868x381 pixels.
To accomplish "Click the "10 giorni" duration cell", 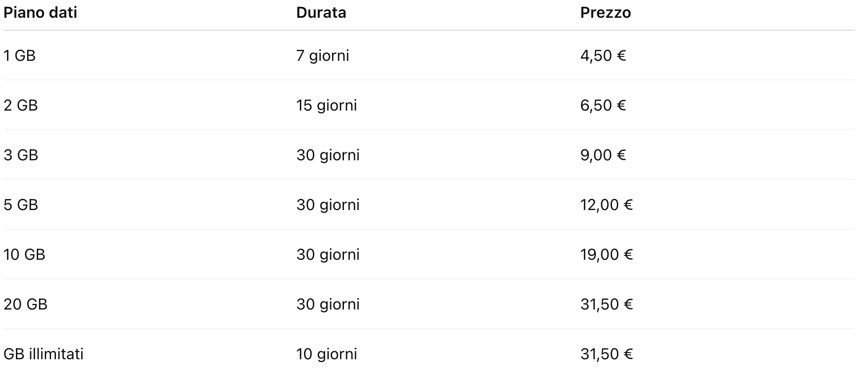I will (x=327, y=354).
